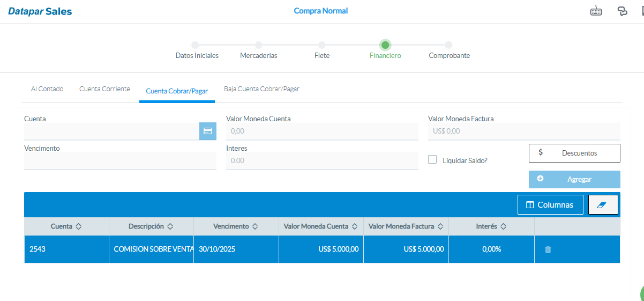This screenshot has width=644, height=301.
Task: Sort by Vencimento column arrows
Action: pyautogui.click(x=255, y=227)
